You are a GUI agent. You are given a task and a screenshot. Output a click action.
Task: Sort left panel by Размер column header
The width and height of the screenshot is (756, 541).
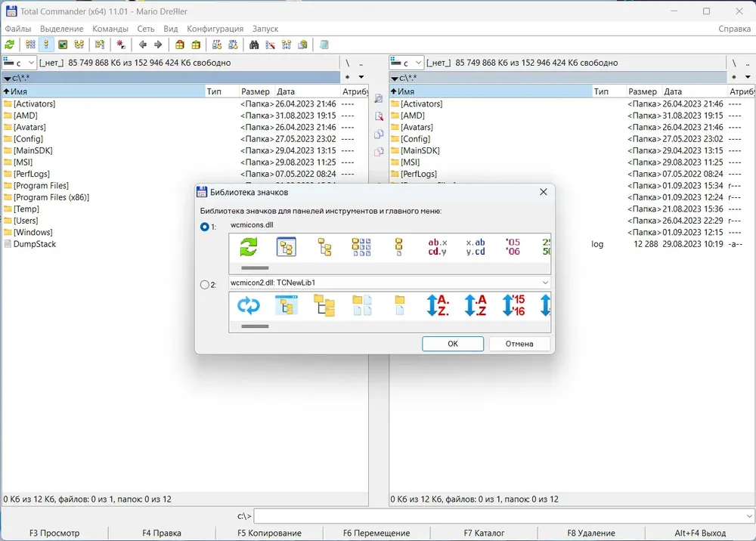click(x=256, y=91)
